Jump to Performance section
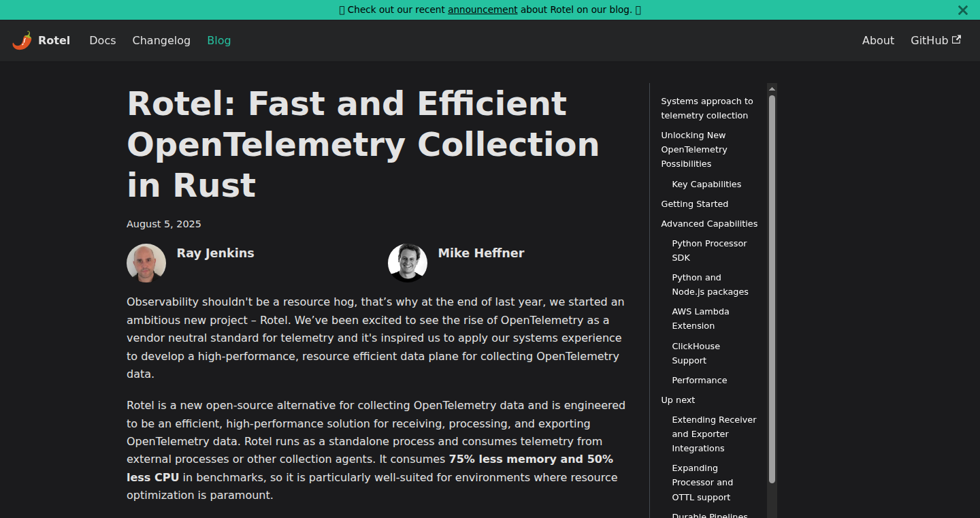The width and height of the screenshot is (980, 518). click(x=700, y=381)
